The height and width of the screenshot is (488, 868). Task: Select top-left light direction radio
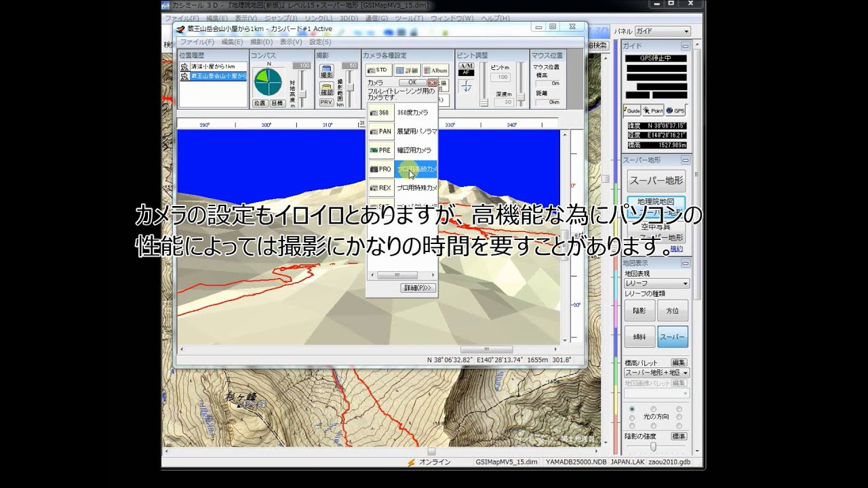point(632,409)
